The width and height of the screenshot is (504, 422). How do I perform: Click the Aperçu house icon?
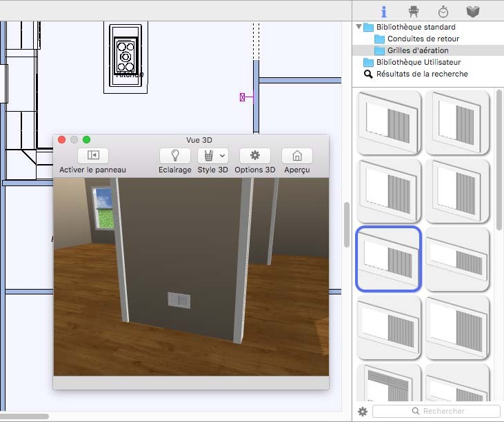click(296, 156)
